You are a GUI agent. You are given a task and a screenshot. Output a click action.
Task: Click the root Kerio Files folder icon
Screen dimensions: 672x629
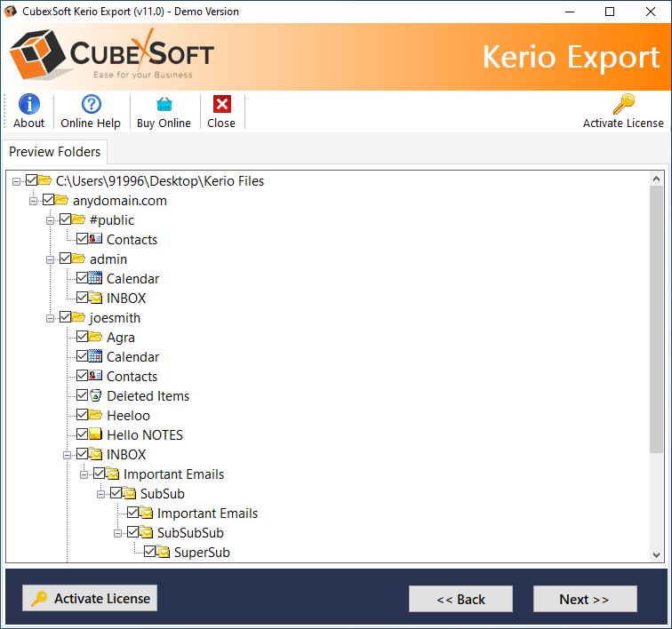point(44,180)
